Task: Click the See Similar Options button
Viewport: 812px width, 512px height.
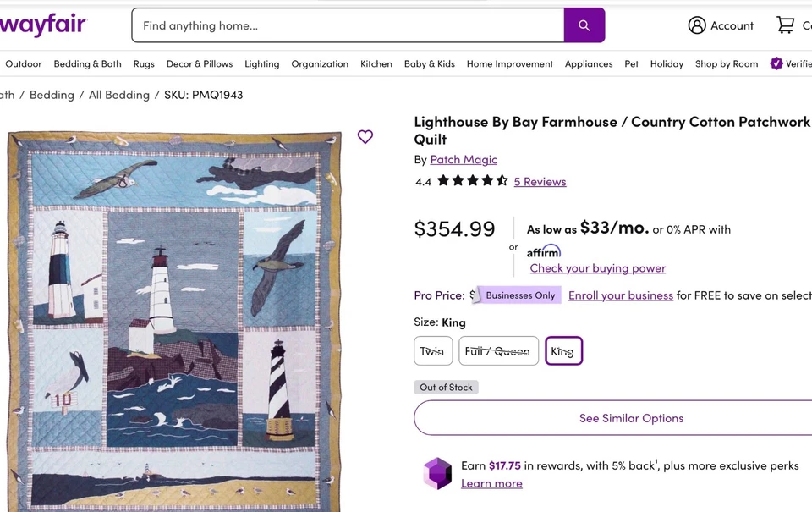Action: pyautogui.click(x=630, y=417)
